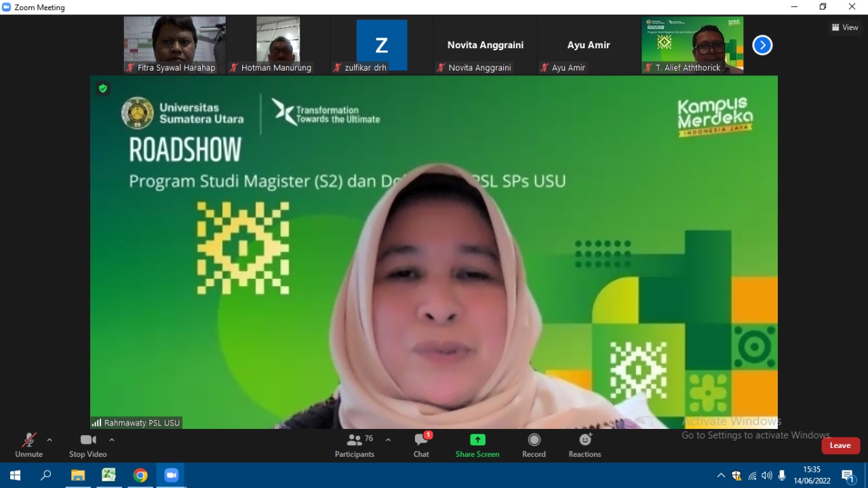Open Excel from taskbar
Image resolution: width=868 pixels, height=488 pixels.
point(109,475)
